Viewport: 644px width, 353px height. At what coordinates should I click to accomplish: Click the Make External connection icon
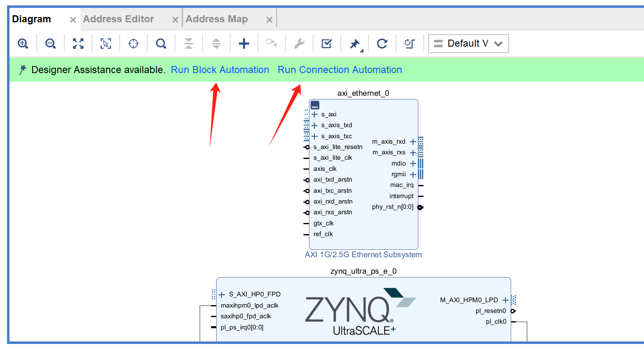(271, 43)
